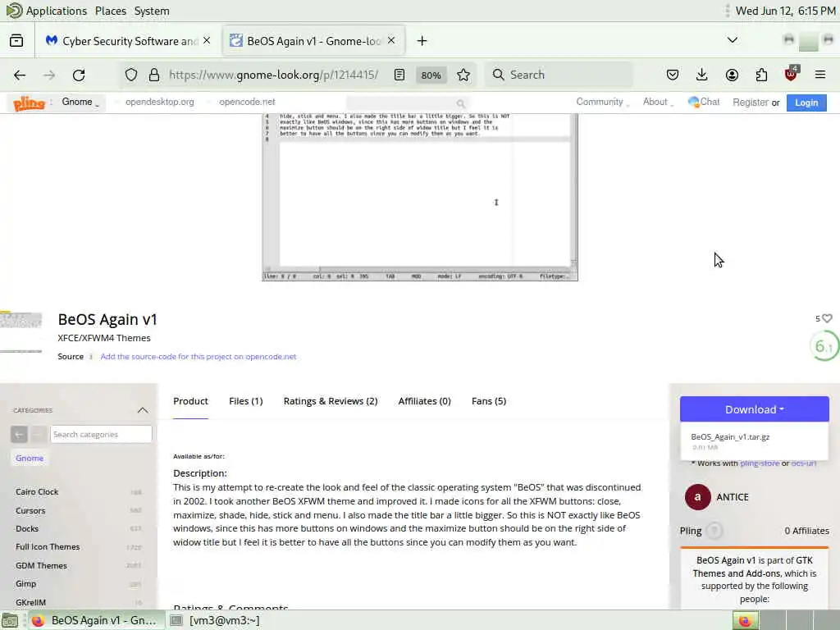Viewport: 840px width, 630px height.
Task: Click the ANTICE username
Action: pyautogui.click(x=733, y=497)
